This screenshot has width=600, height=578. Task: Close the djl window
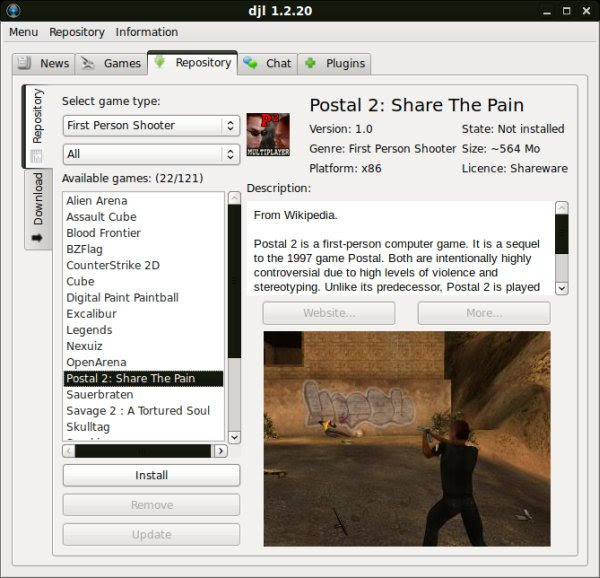pos(586,11)
